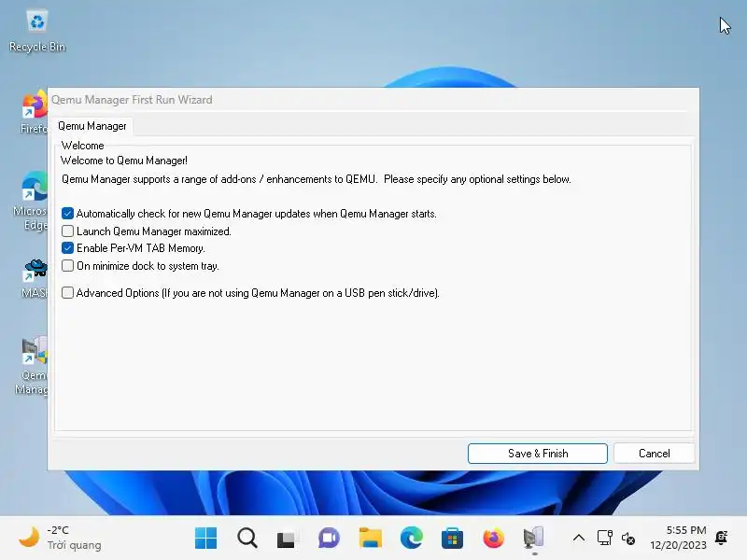Open the Recycle Bin desktop icon
Viewport: 747px width, 560px height.
click(x=37, y=32)
